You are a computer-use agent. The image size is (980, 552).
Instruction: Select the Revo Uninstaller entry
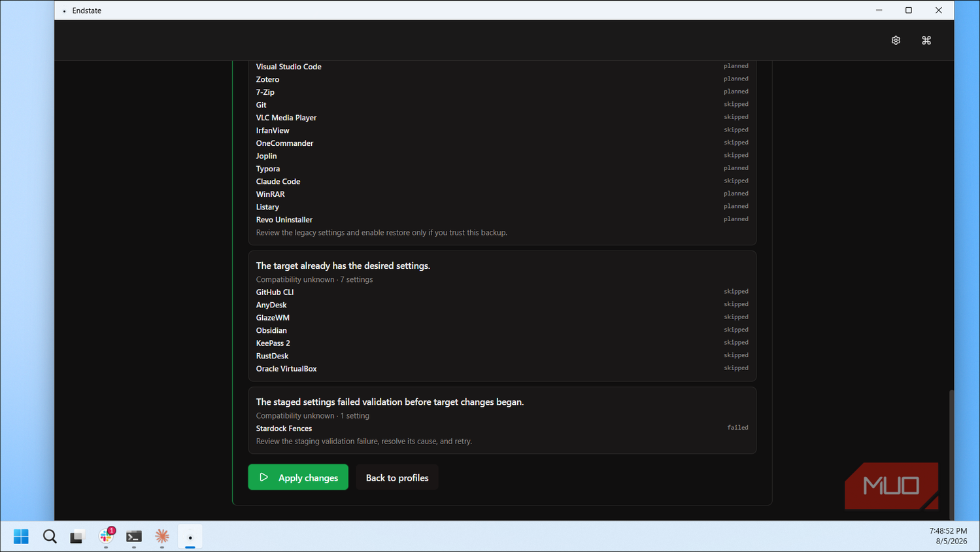(x=502, y=220)
